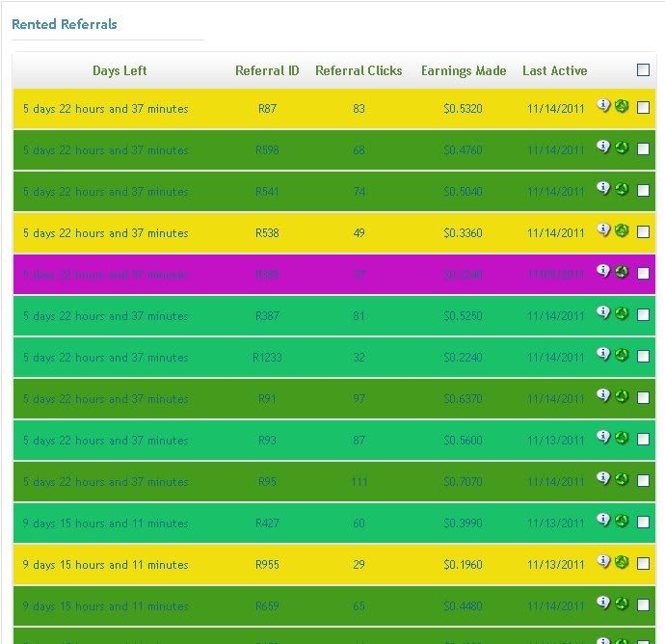Click the recycle icon for referral R93
This screenshot has width=665, height=644.
tap(622, 438)
